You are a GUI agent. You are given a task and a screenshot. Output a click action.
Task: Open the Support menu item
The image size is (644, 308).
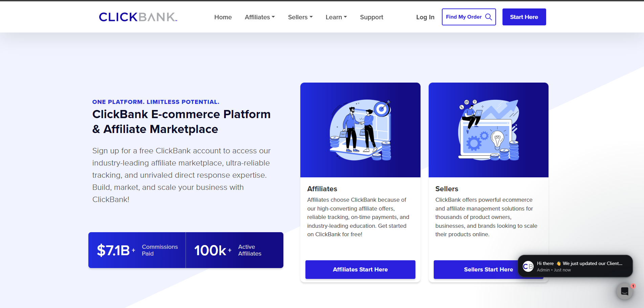click(x=371, y=17)
